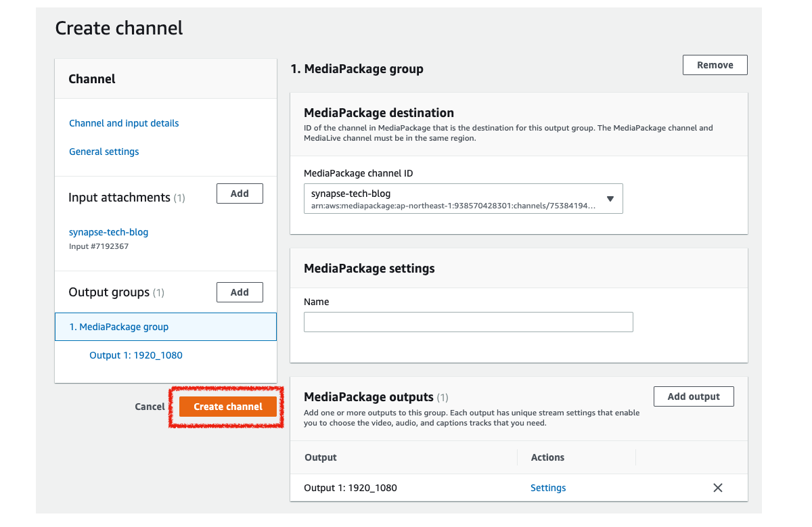The height and width of the screenshot is (527, 812).
Task: Add output to MediaPackage outputs
Action: click(x=694, y=396)
